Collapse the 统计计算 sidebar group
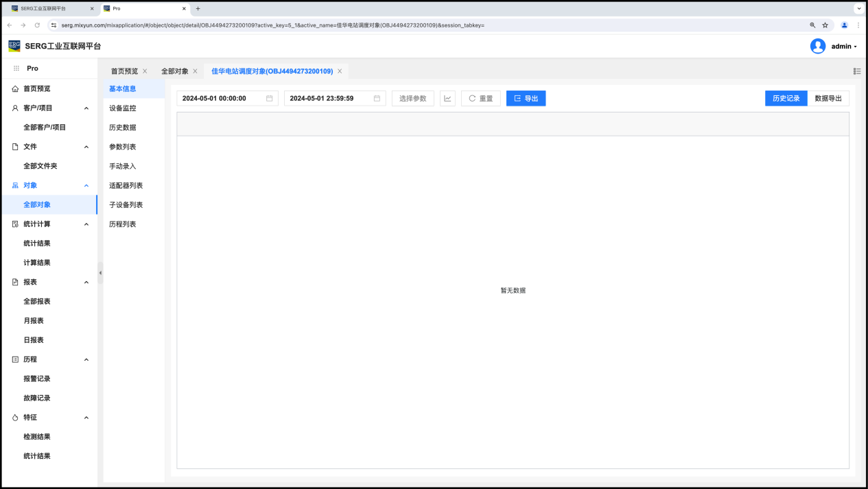This screenshot has height=489, width=868. 86,224
